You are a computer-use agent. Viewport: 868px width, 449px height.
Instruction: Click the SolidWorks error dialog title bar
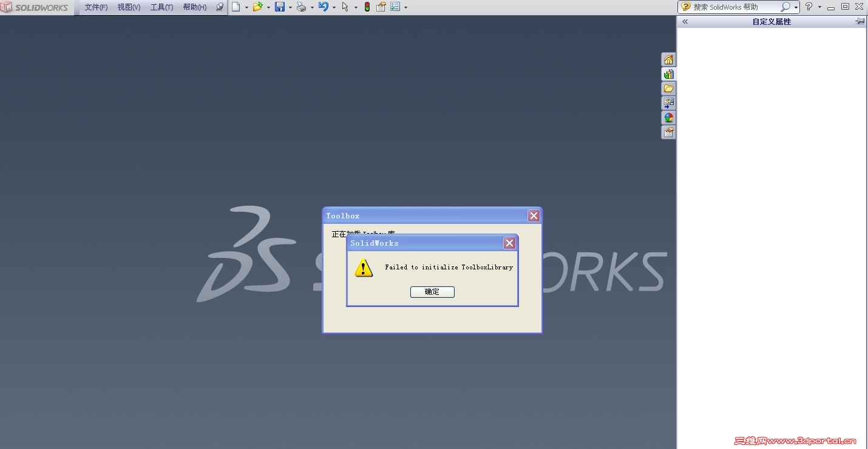(432, 243)
